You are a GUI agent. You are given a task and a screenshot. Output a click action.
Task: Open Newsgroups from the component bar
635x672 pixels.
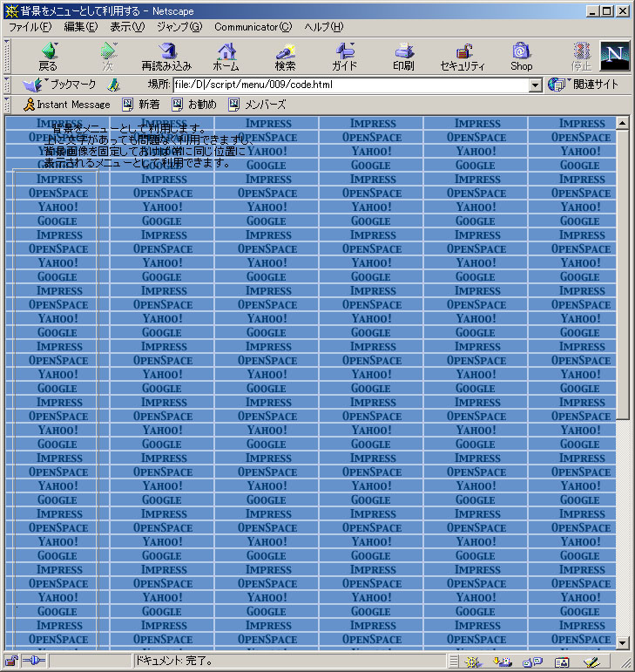(x=532, y=662)
